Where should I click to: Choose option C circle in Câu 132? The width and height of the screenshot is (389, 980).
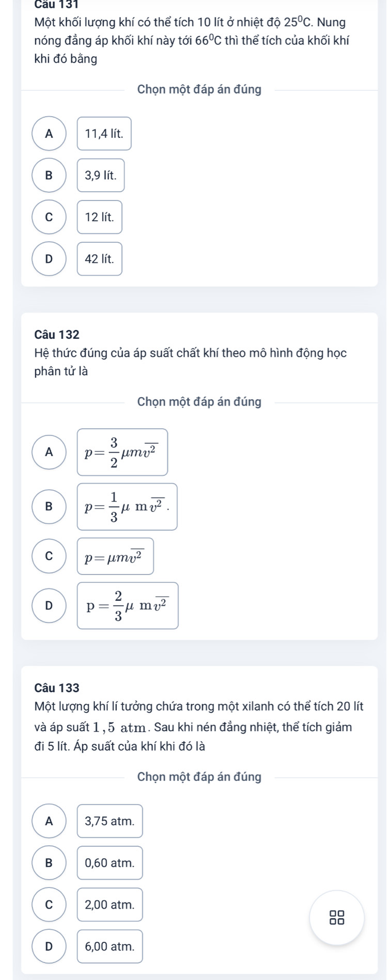coord(49,556)
